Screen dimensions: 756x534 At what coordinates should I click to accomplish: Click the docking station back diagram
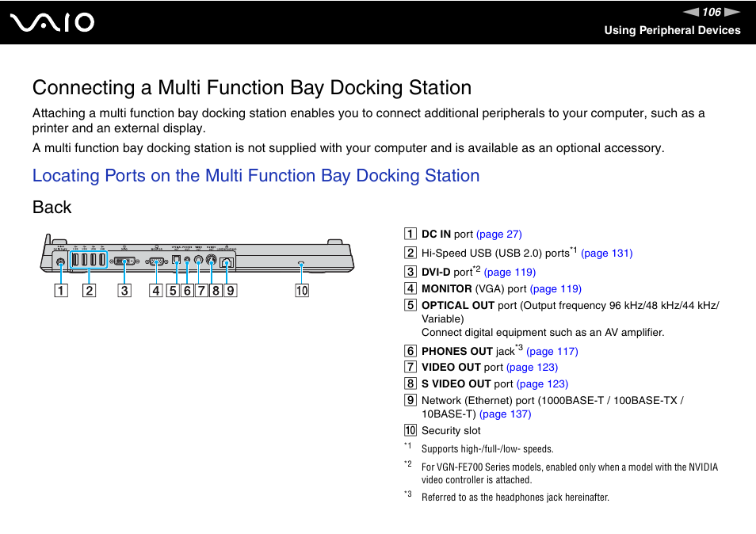[197, 265]
